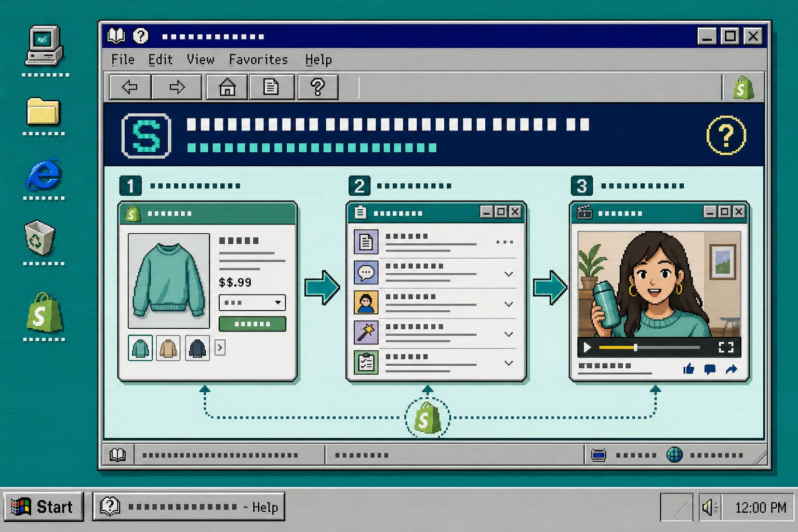Click the clipboard icon in the middle panel header

point(360,212)
